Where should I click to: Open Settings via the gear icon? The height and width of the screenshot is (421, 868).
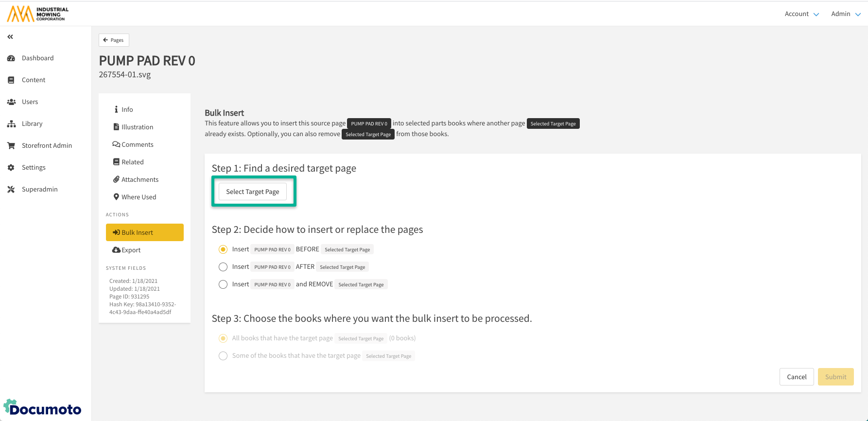click(x=11, y=168)
